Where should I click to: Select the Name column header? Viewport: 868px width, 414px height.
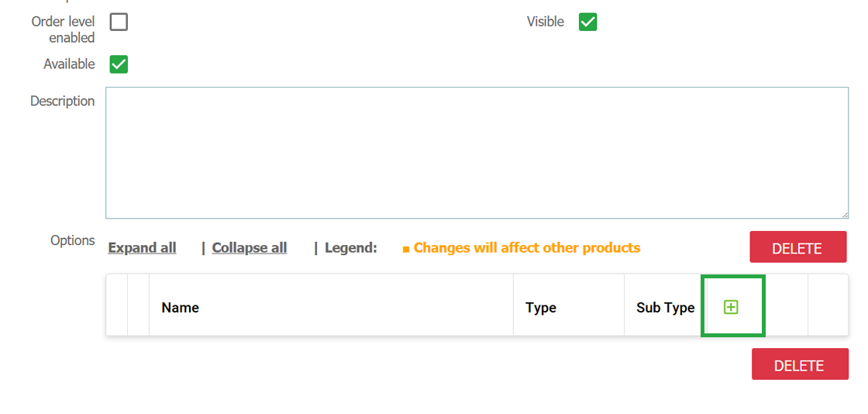pyautogui.click(x=180, y=308)
